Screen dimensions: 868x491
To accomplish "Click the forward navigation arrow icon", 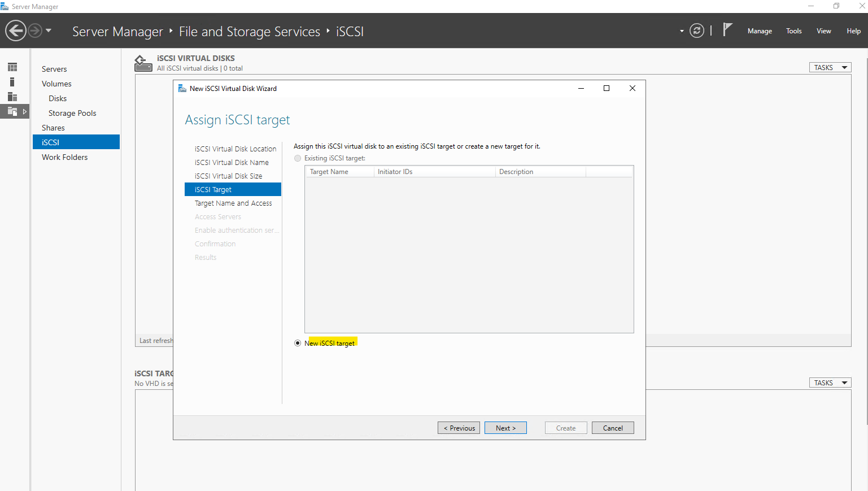I will [35, 31].
